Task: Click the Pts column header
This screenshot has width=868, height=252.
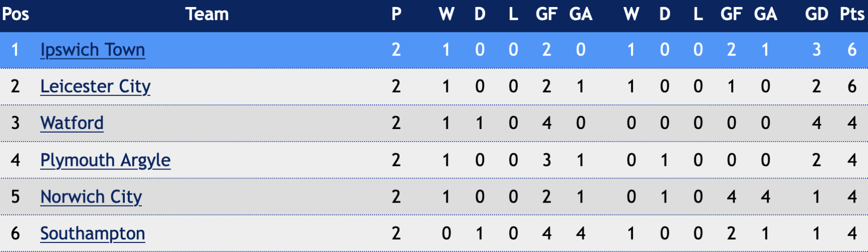Action: [x=852, y=14]
